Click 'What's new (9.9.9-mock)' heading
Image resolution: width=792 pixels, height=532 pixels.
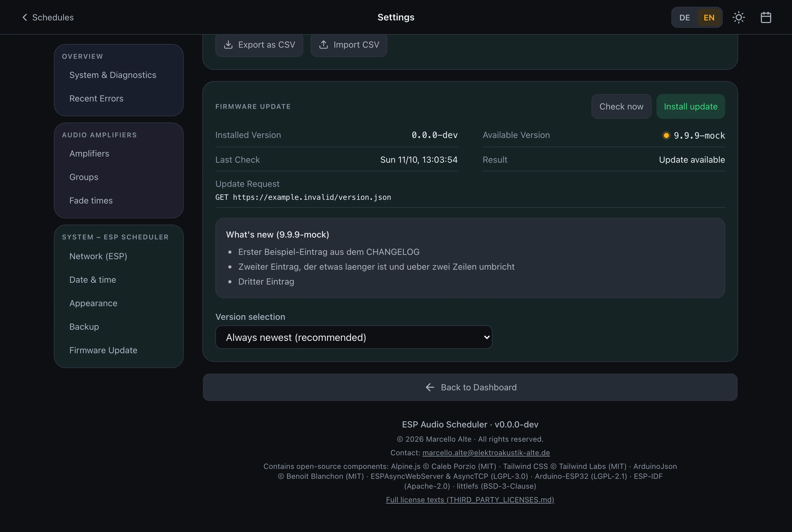(x=277, y=234)
